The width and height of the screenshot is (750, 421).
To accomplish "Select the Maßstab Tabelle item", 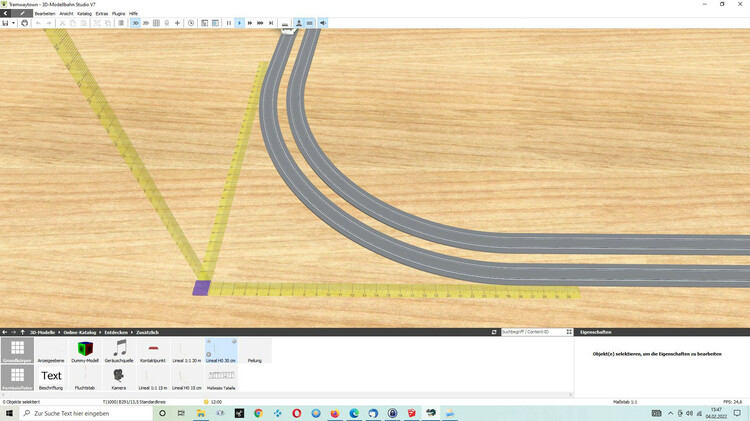I will 221,378.
